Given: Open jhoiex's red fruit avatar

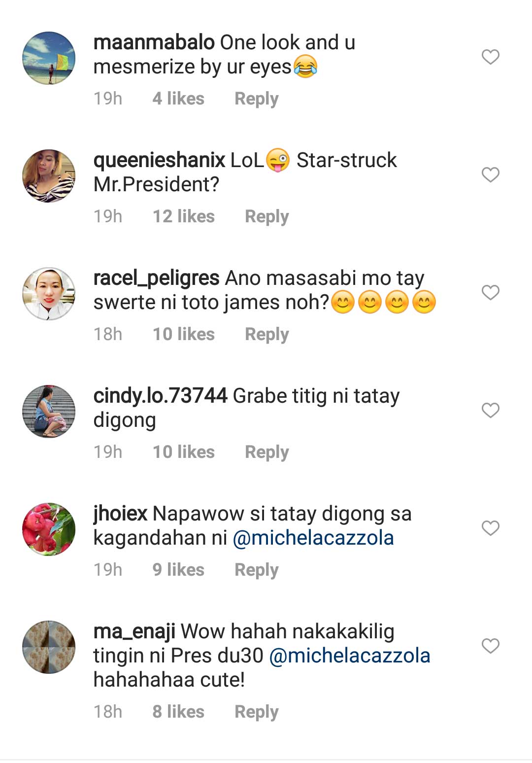Looking at the screenshot, I should point(49,529).
